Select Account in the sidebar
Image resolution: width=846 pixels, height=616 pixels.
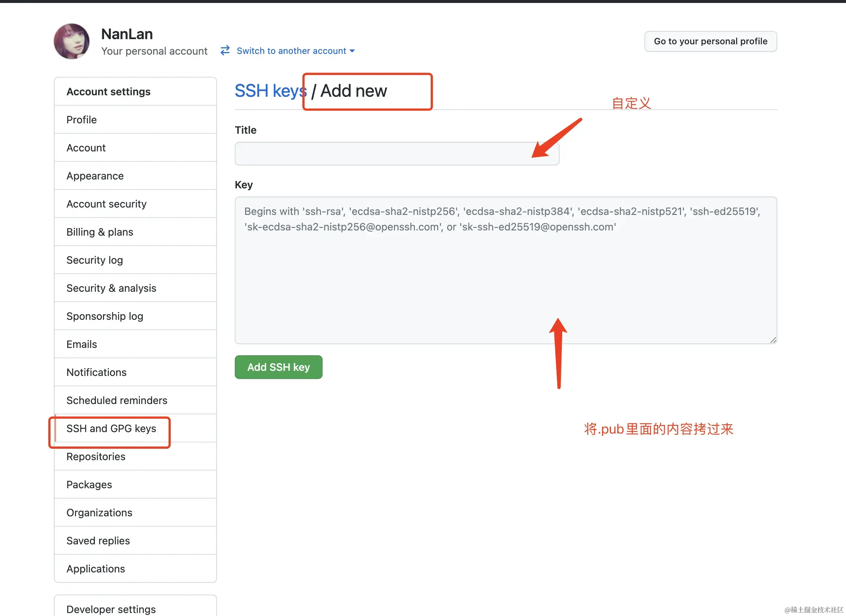(86, 148)
